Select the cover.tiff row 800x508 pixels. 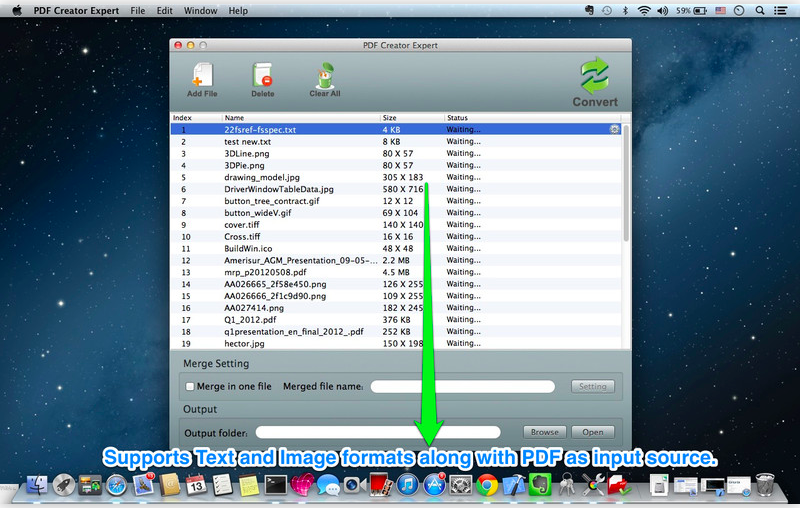396,224
